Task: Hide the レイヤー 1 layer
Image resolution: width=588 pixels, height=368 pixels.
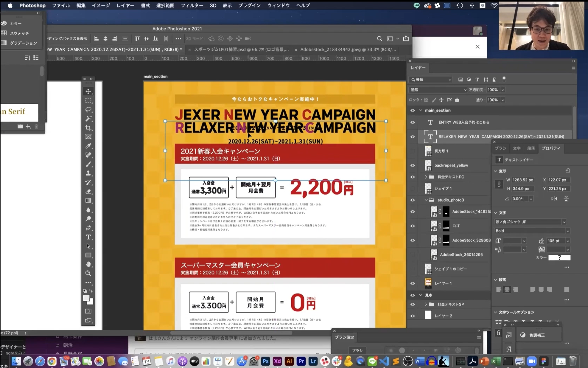Action: (413, 283)
